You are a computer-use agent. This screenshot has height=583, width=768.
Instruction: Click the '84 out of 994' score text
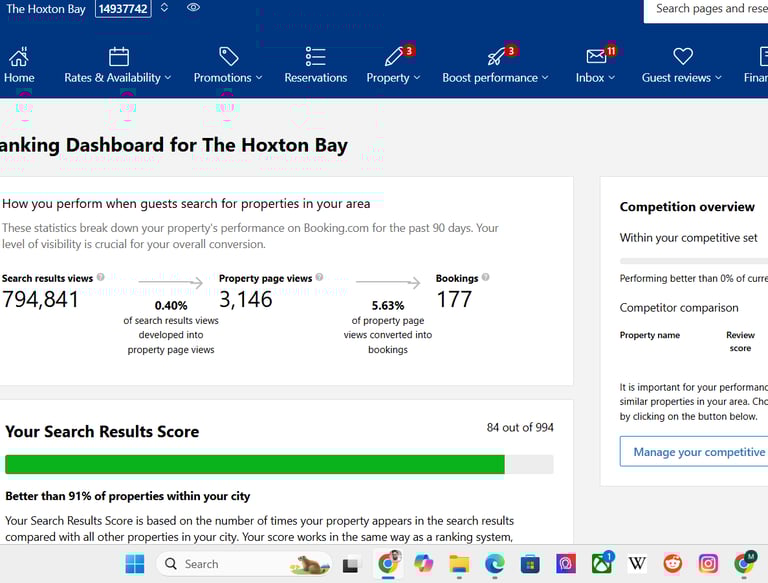pos(520,428)
